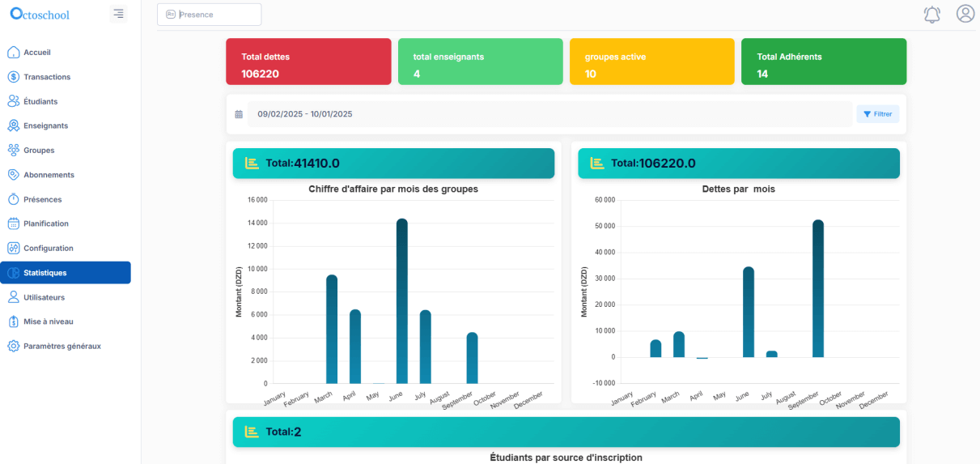Click the calendar icon beside date range
The image size is (980, 464).
pos(239,114)
